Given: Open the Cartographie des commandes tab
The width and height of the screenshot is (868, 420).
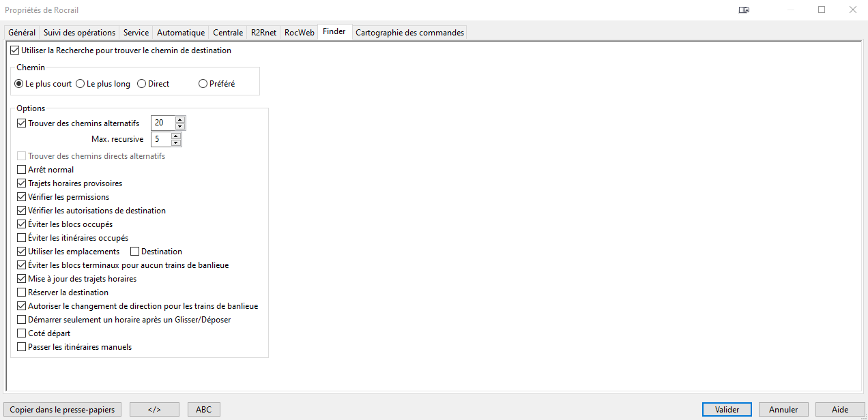Looking at the screenshot, I should click(409, 33).
